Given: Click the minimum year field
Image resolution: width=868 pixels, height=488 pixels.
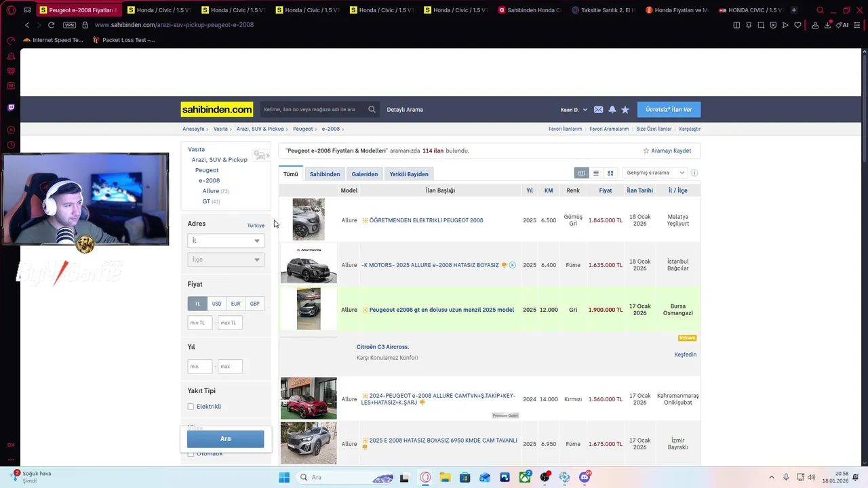Looking at the screenshot, I should (x=200, y=367).
